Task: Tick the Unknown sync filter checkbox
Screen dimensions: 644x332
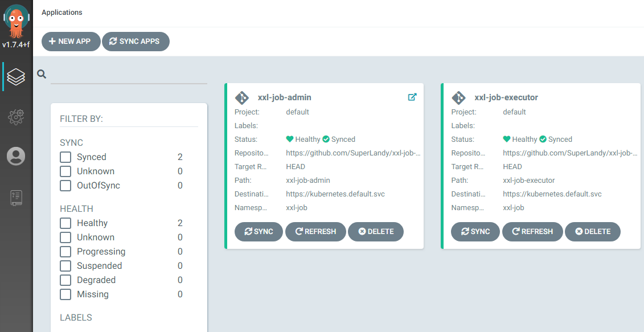Action: (65, 171)
